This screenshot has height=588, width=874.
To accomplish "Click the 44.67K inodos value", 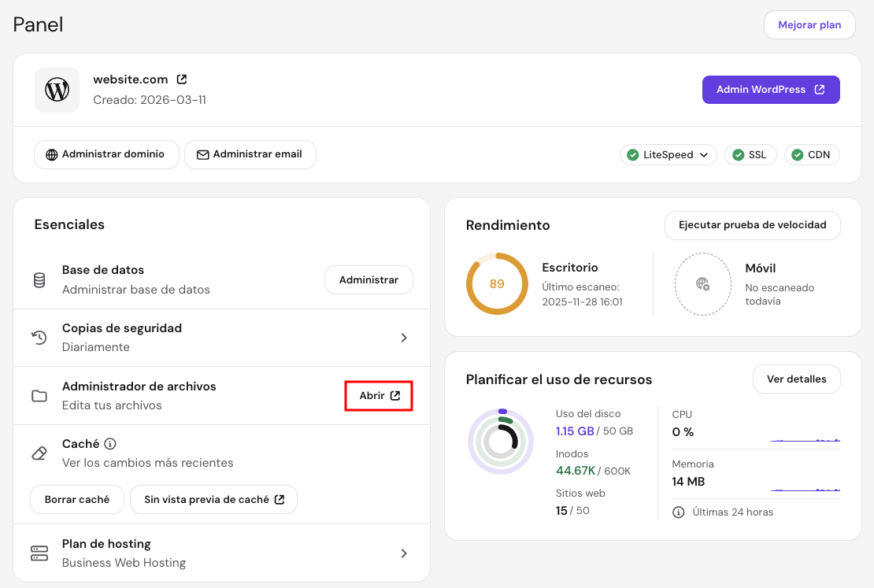I will (x=576, y=471).
